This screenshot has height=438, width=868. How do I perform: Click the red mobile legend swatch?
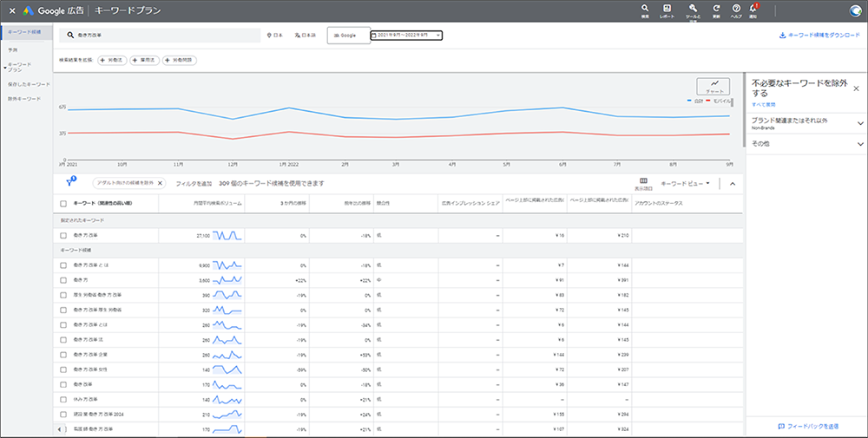point(707,101)
